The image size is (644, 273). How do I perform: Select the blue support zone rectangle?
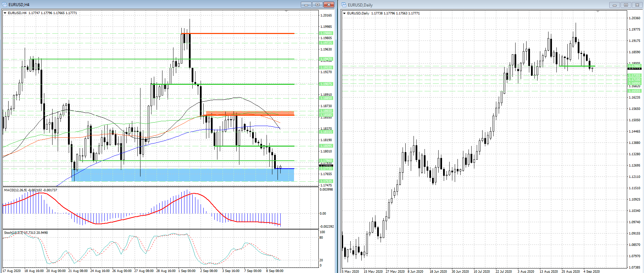(x=183, y=175)
